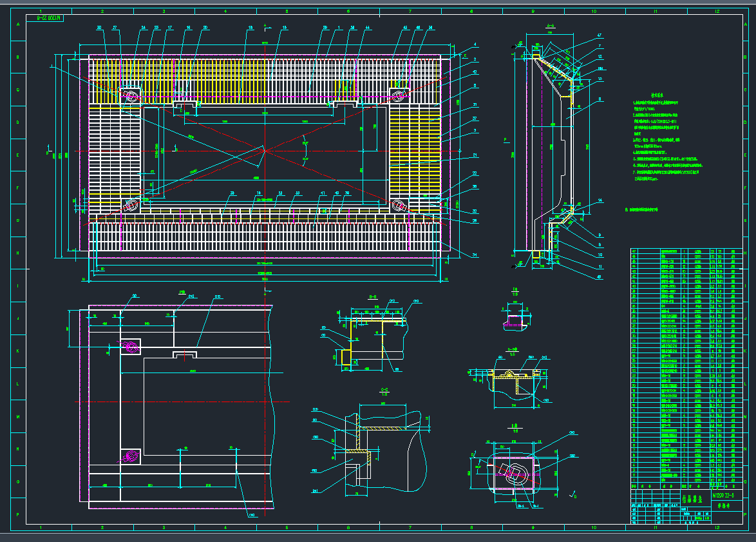Click the enlarged lifting lug detail view at bottom
The image size is (756, 542).
(x=512, y=474)
